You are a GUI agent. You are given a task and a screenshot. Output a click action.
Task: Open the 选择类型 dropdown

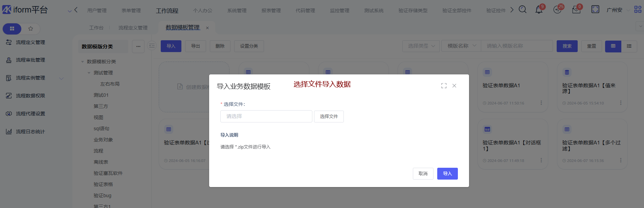(421, 46)
